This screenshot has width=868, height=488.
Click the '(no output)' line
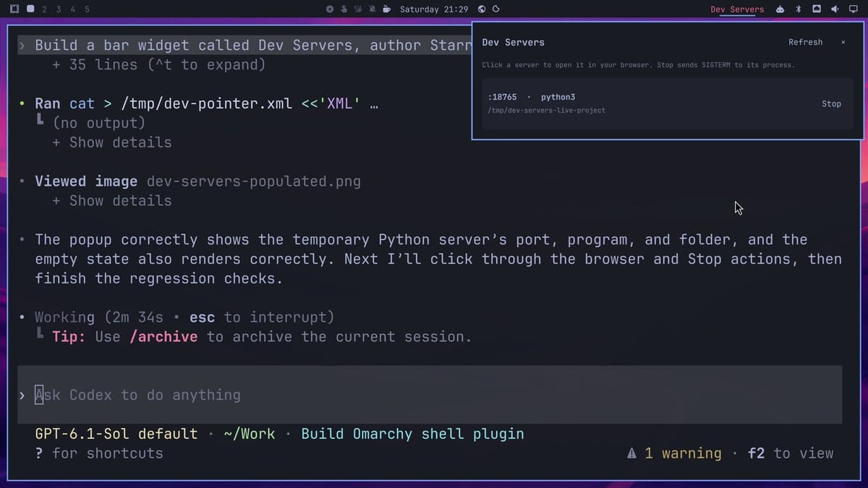(x=99, y=123)
